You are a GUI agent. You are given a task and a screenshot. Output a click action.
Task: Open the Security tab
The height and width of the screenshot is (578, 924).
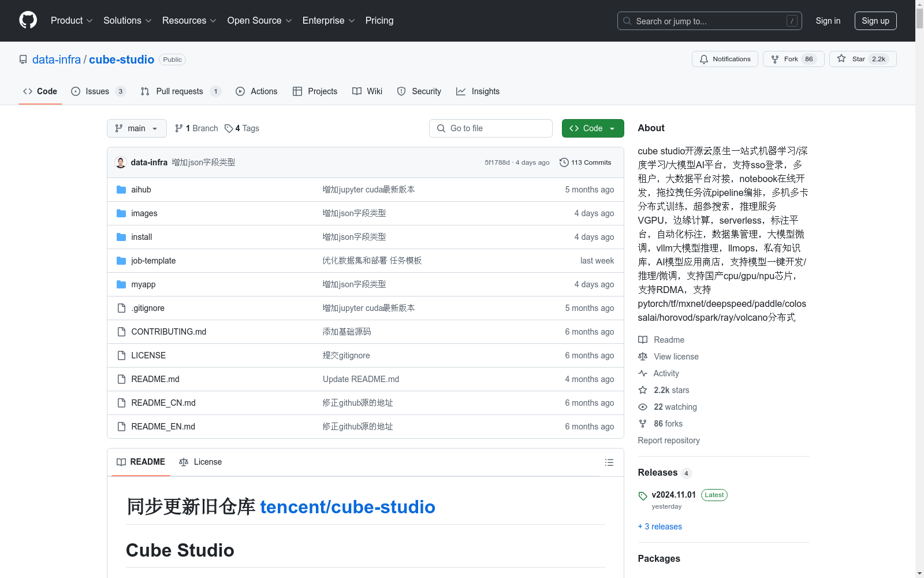click(419, 91)
